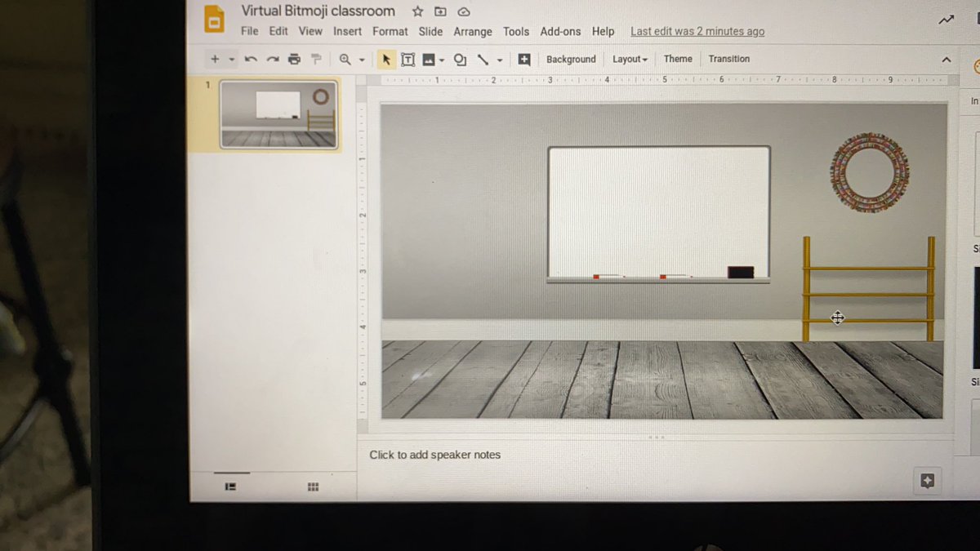Activate the Select arrow cursor tool
This screenshot has height=551, width=980.
pyautogui.click(x=386, y=59)
